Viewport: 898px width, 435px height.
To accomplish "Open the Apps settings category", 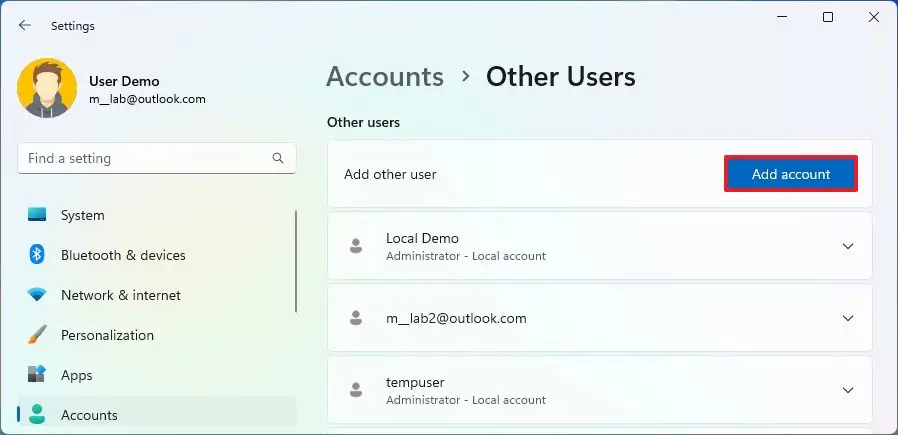I will [76, 375].
